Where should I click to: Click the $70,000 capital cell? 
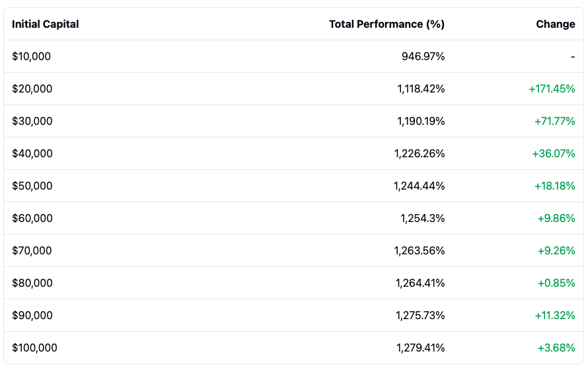(32, 251)
